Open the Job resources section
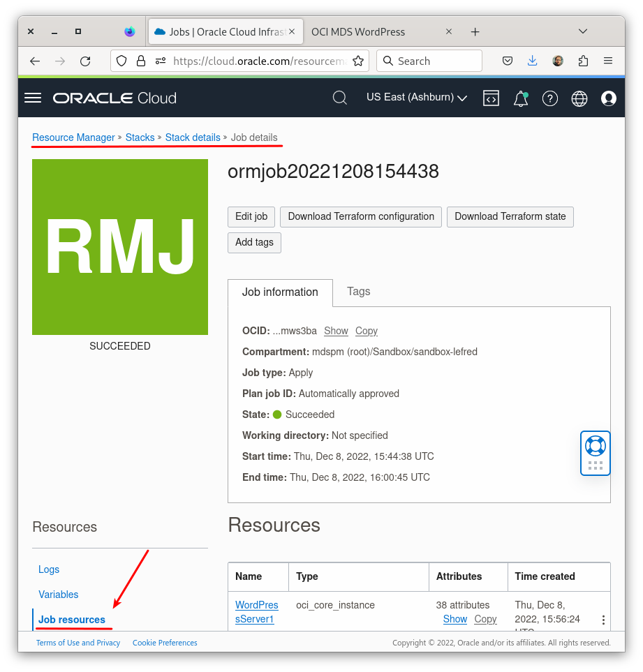Screen dimensions: 643x672 point(71,620)
